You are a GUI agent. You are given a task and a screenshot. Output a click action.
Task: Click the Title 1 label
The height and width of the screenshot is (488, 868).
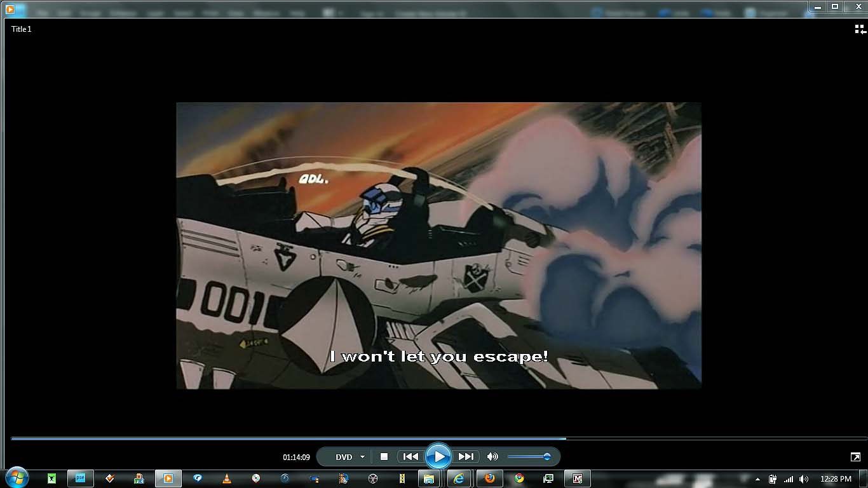click(x=21, y=29)
